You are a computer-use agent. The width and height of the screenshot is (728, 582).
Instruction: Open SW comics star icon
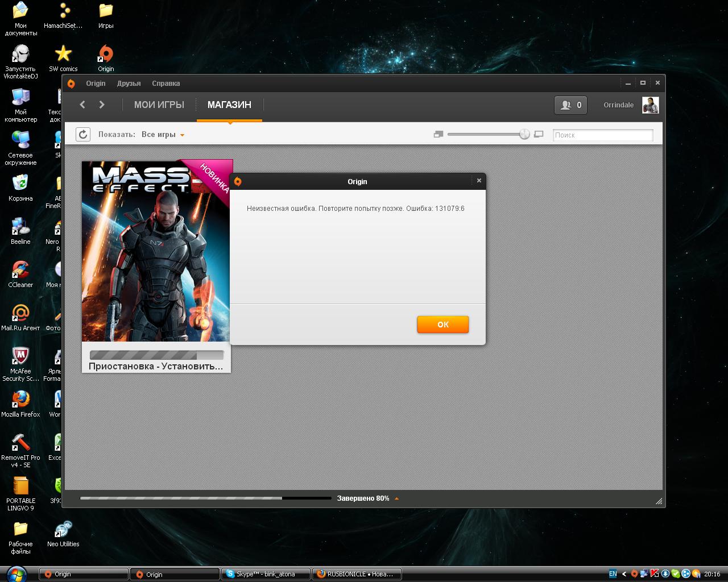(x=63, y=59)
